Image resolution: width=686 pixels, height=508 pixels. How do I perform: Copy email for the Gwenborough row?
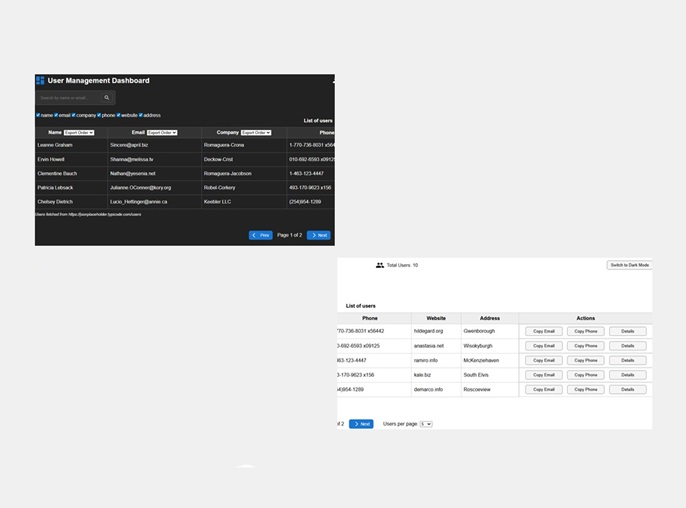544,331
